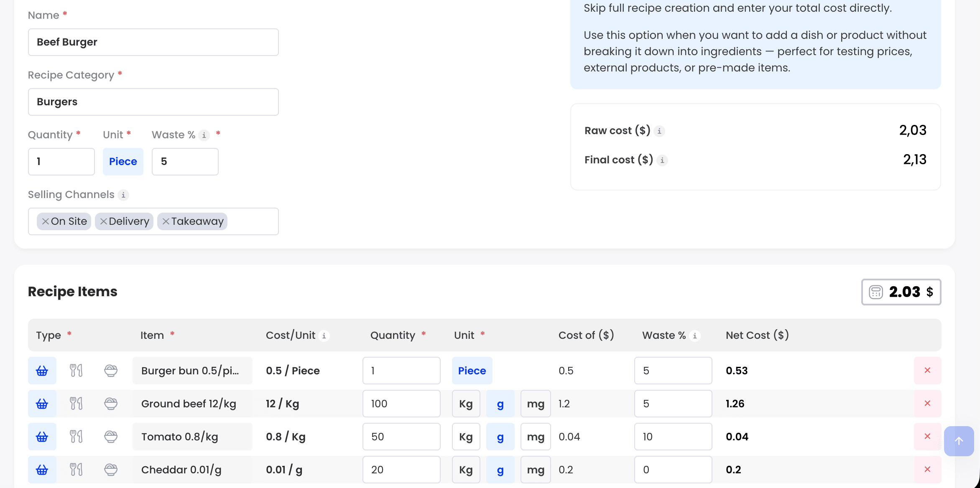The height and width of the screenshot is (488, 980).
Task: Edit Ground beef waste percent field
Action: click(673, 404)
